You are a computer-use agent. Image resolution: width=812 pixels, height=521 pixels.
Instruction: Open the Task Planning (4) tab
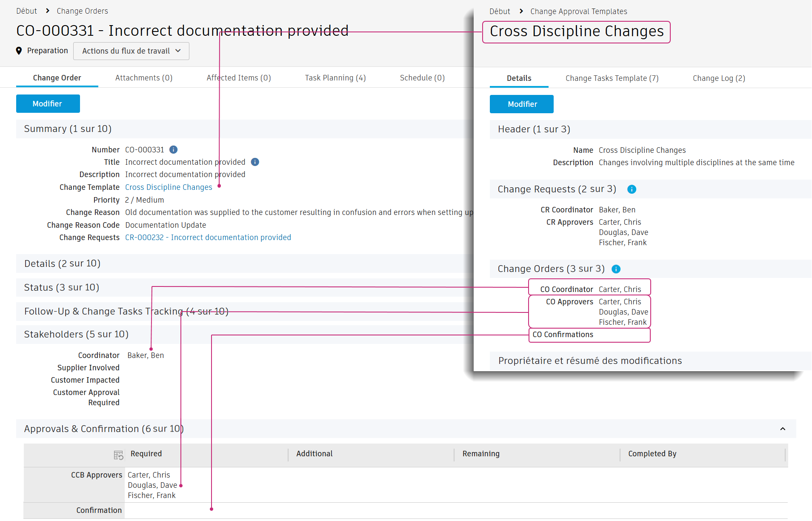(x=335, y=78)
